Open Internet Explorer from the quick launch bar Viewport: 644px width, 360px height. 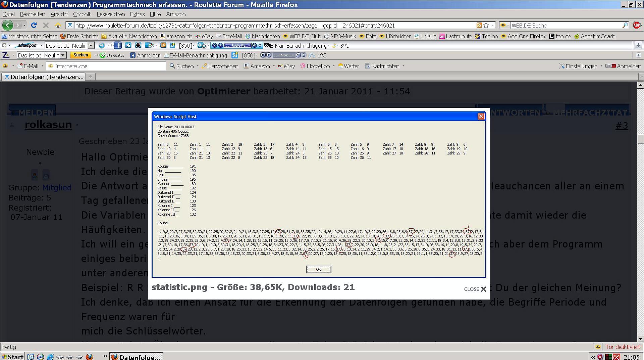50,357
